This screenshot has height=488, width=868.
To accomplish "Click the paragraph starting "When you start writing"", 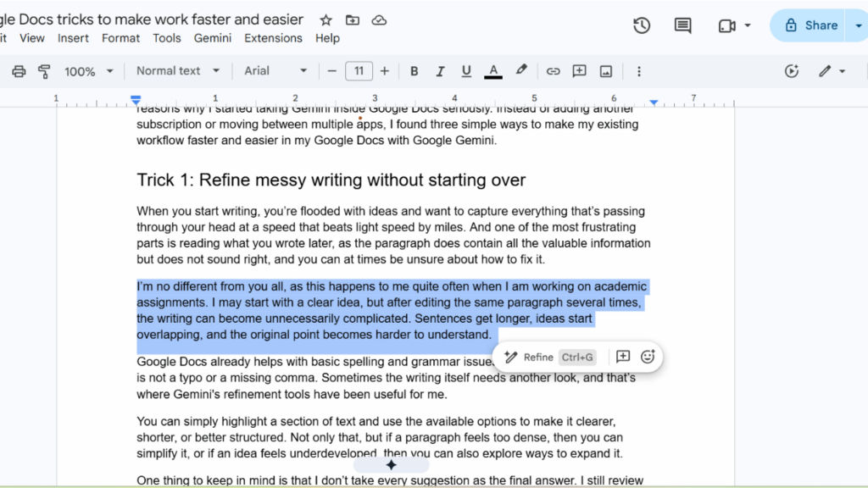I will tap(393, 236).
